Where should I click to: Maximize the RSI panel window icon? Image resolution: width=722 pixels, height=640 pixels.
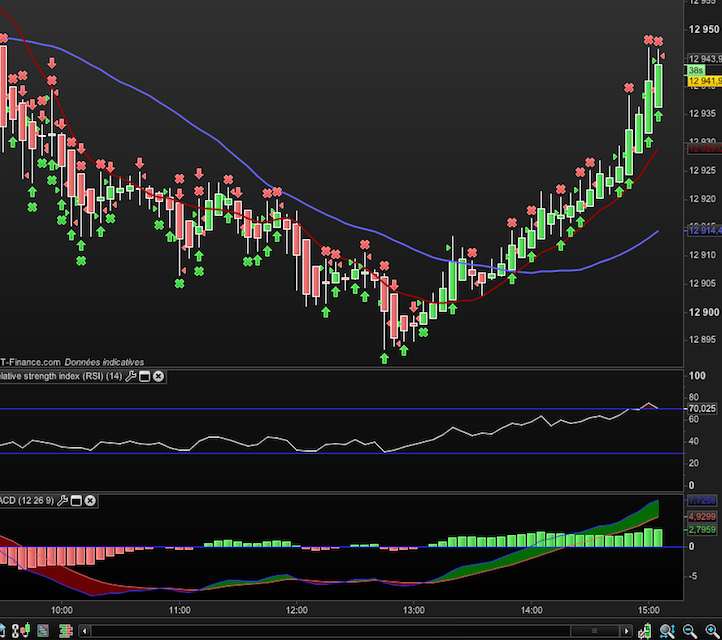pyautogui.click(x=145, y=377)
